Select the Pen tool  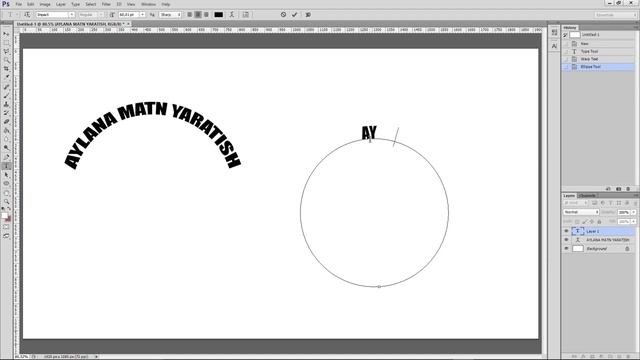point(6,157)
